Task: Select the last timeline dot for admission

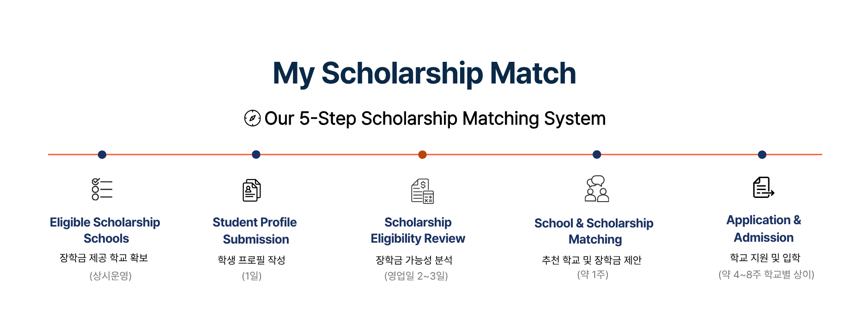Action: 762,155
